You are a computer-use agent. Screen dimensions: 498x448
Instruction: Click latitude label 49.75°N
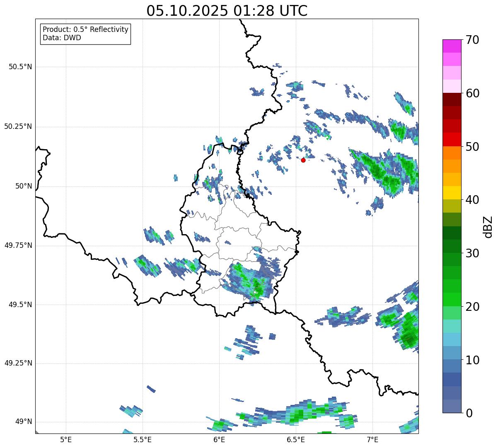(x=18, y=245)
